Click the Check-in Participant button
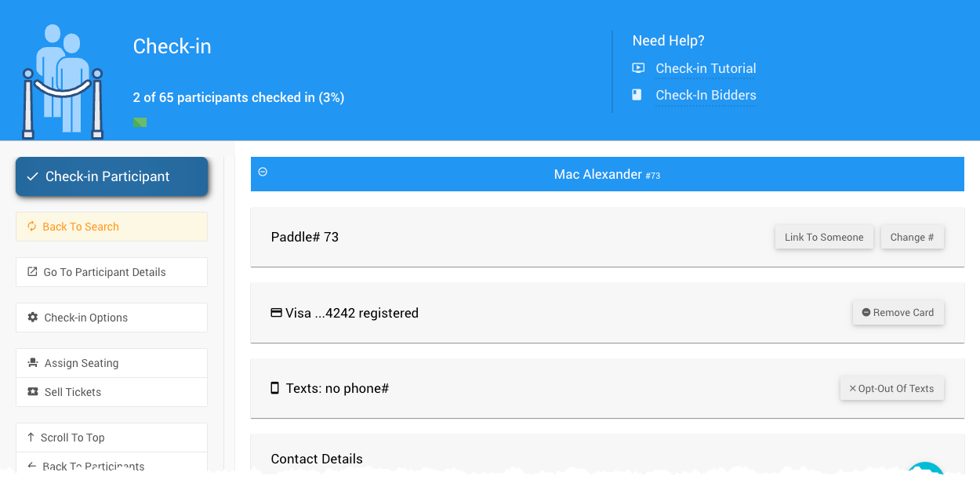The width and height of the screenshot is (980, 494). point(111,176)
